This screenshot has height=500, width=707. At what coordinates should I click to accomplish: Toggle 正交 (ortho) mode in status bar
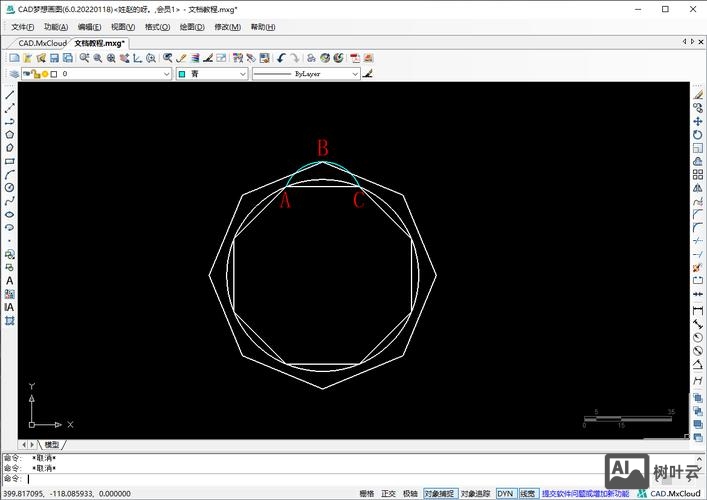pyautogui.click(x=389, y=493)
